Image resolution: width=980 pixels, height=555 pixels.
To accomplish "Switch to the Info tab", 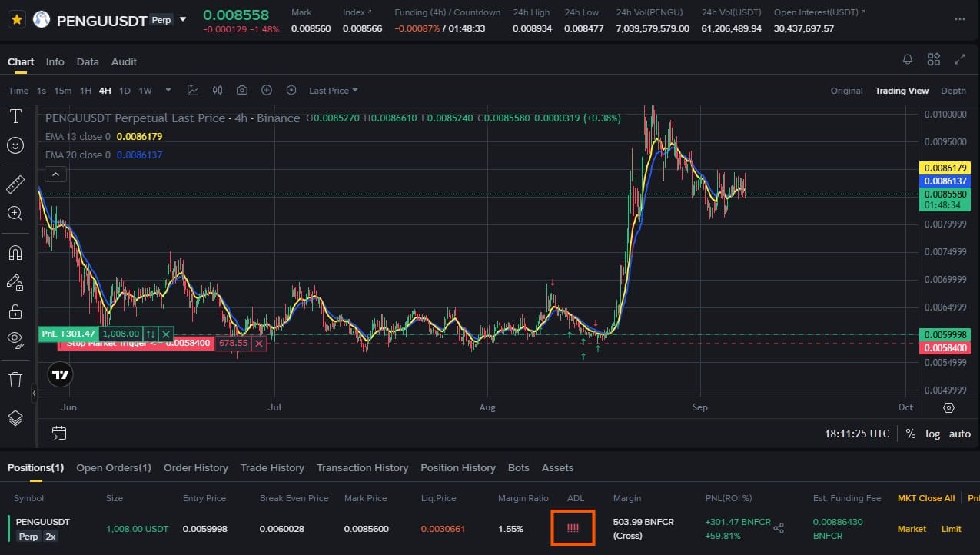I will tap(55, 61).
